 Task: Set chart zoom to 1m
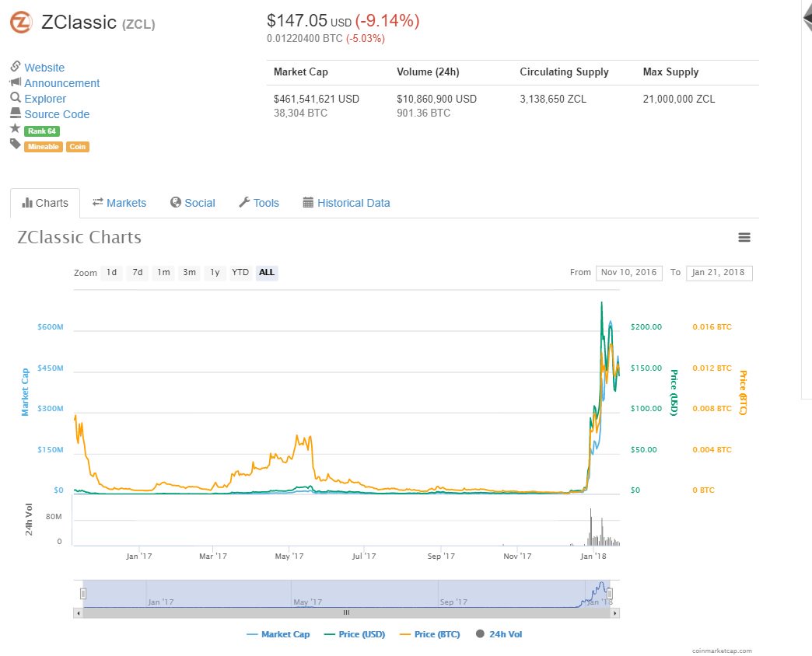(163, 273)
